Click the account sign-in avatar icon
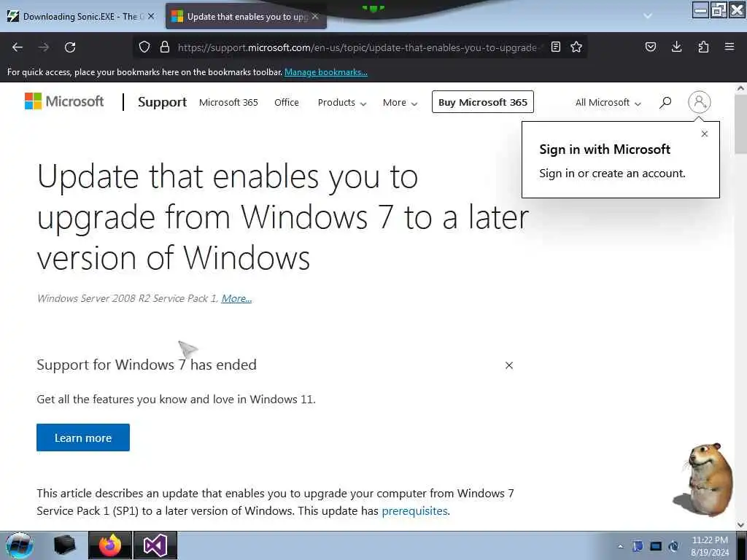The width and height of the screenshot is (747, 560). pyautogui.click(x=699, y=102)
